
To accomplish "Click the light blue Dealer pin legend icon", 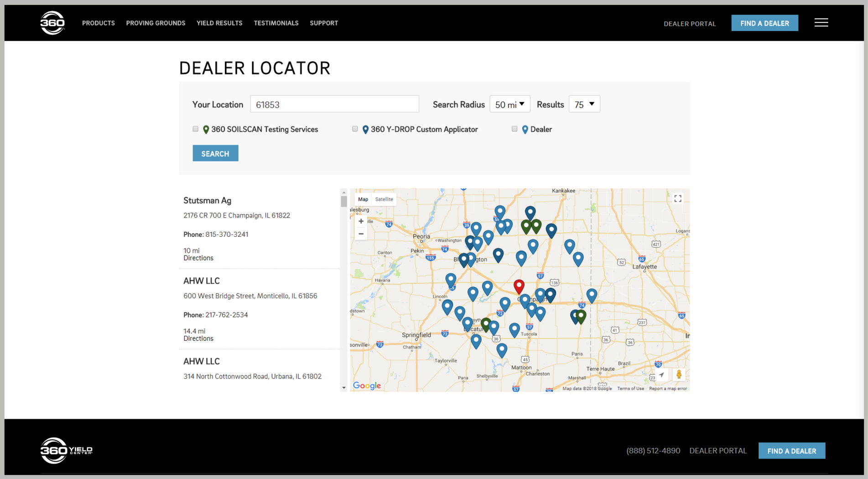I will 525,130.
